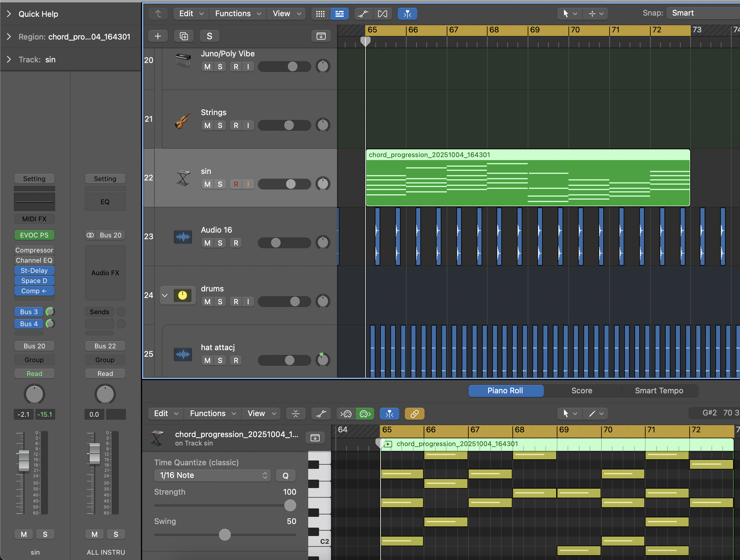The image size is (740, 560).
Task: Switch to the Score tab
Action: click(x=582, y=390)
